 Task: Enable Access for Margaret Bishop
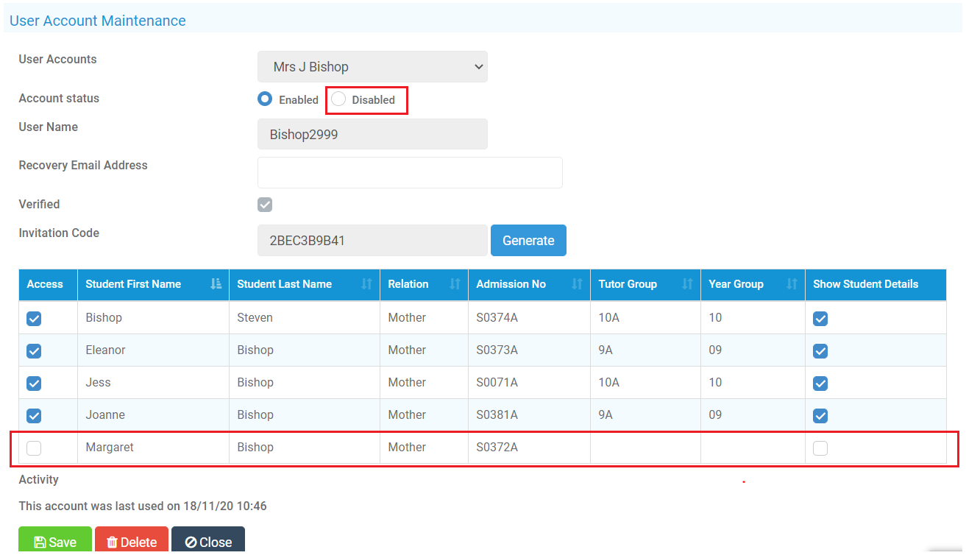[x=34, y=448]
